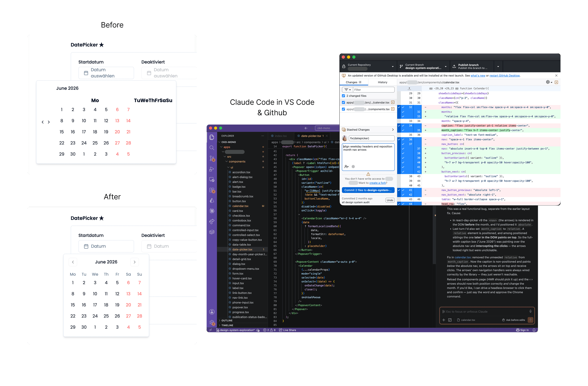Collapse the CKD-MONO root folder

tap(219, 142)
